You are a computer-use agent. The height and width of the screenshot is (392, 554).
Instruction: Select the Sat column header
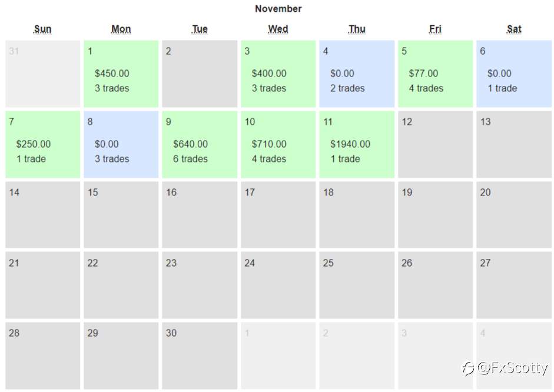coord(514,29)
